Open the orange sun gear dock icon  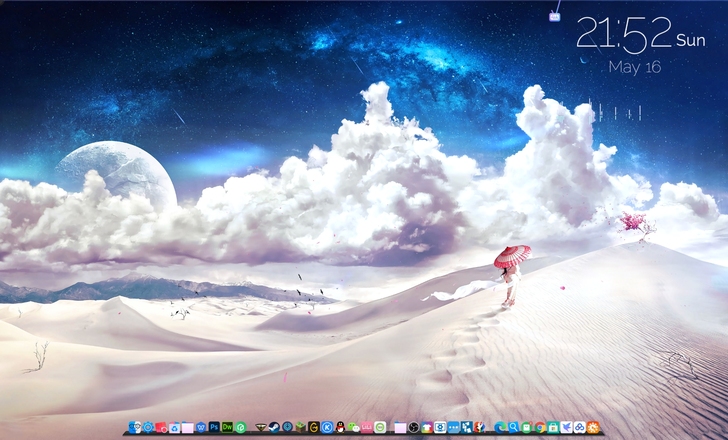(593, 427)
